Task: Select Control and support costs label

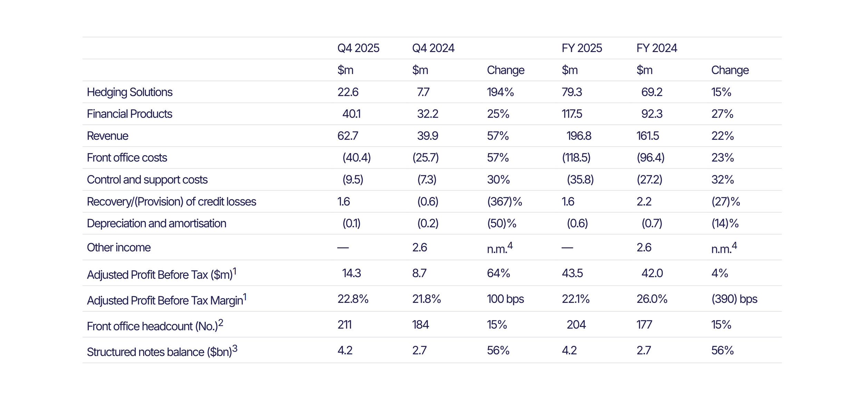Action: 147,180
